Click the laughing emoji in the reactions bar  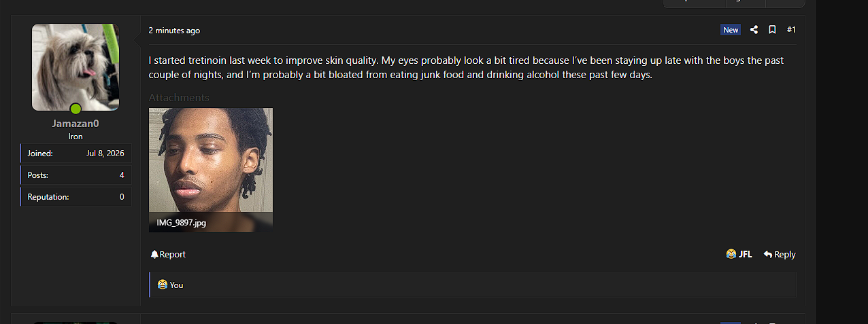tap(163, 285)
